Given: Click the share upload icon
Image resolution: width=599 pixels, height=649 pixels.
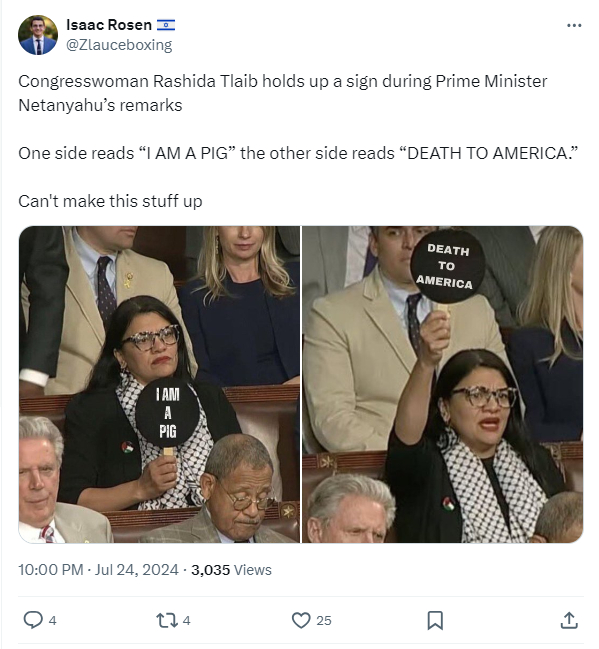Looking at the screenshot, I should tap(569, 620).
